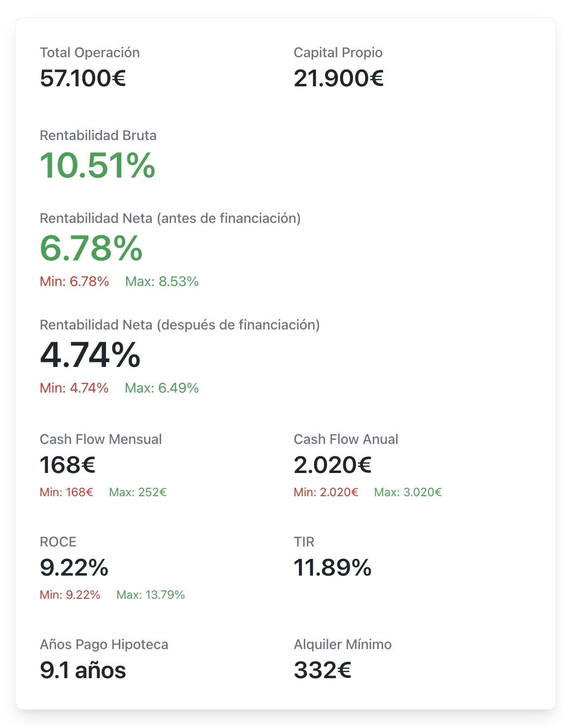The height and width of the screenshot is (728, 575).
Task: Click the Cash Flow Mensual label
Action: click(101, 439)
